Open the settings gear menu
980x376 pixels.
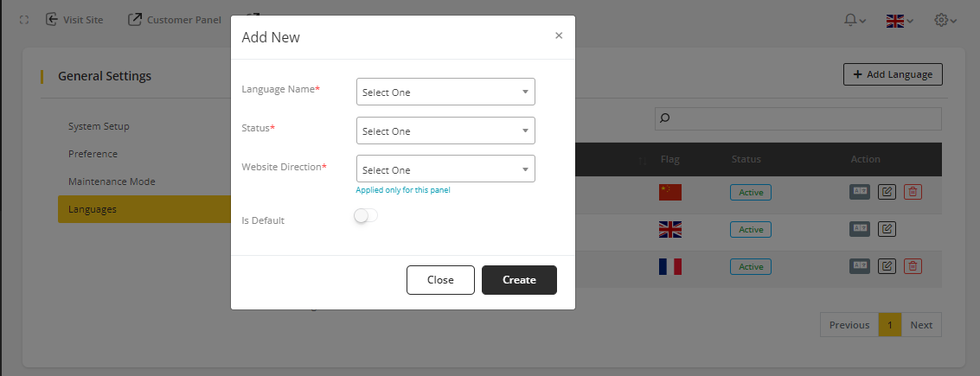(945, 20)
